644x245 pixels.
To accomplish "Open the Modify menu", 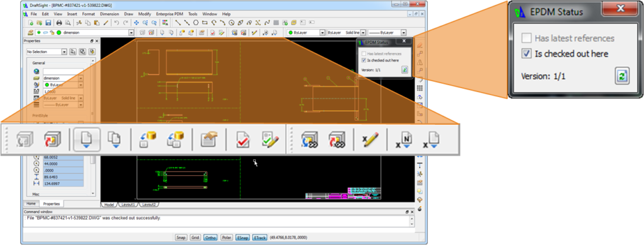I will [145, 14].
